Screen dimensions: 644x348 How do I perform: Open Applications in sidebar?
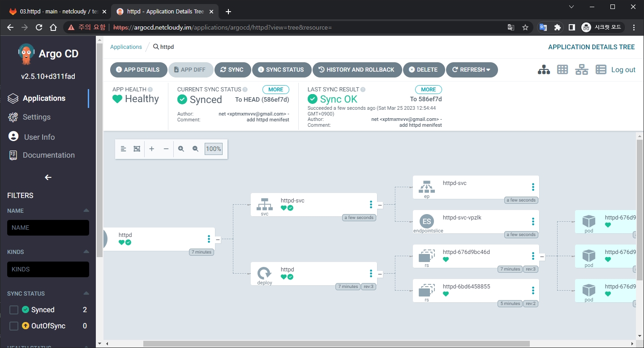[x=44, y=98]
